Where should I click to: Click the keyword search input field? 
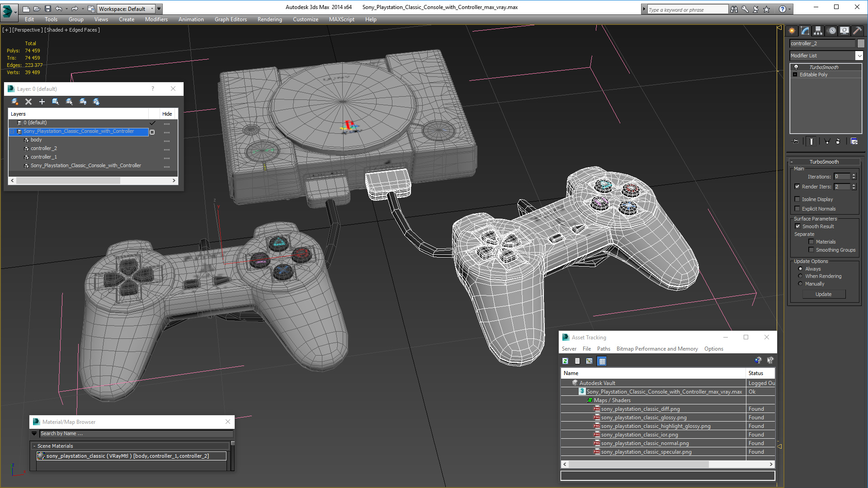[x=687, y=9]
